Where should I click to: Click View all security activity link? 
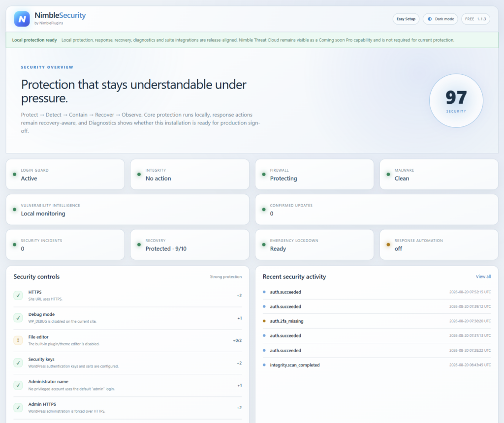pos(483,276)
